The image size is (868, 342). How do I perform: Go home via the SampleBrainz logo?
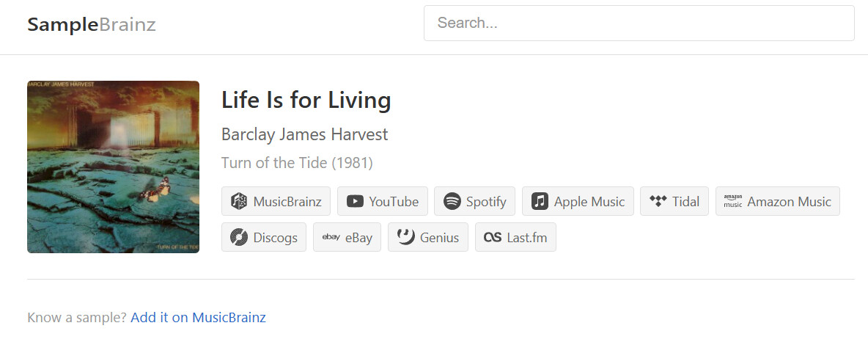pos(92,25)
